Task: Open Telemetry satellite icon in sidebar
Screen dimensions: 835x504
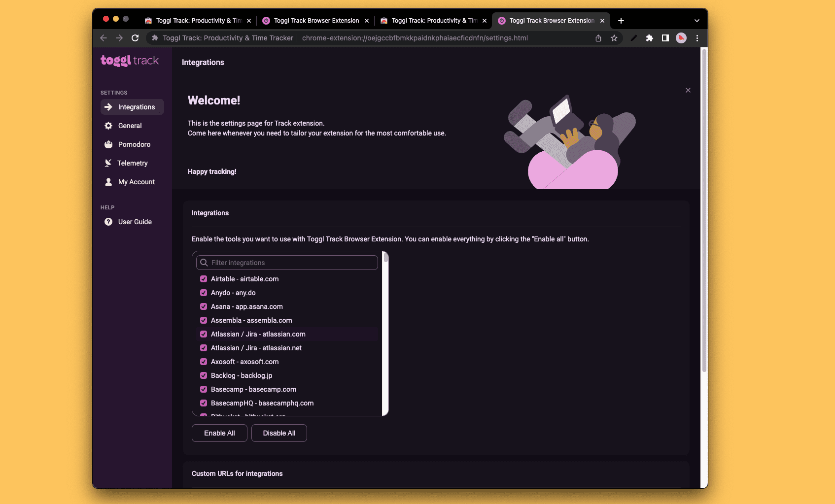Action: 108,163
